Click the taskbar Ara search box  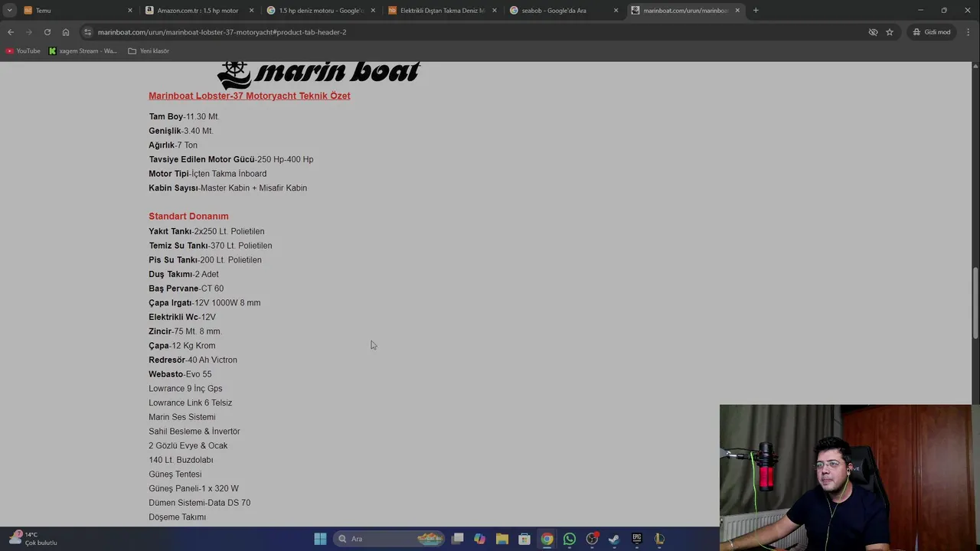pyautogui.click(x=390, y=539)
